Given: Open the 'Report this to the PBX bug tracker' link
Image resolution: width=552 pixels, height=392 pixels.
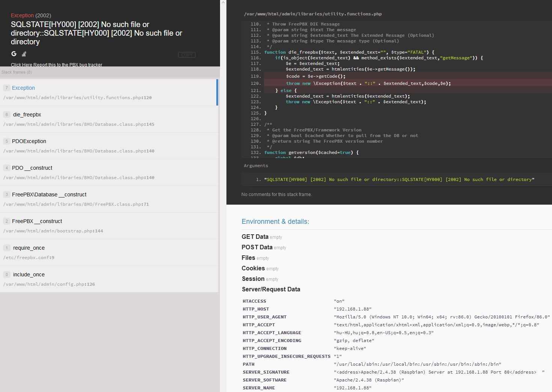Looking at the screenshot, I should (56, 65).
